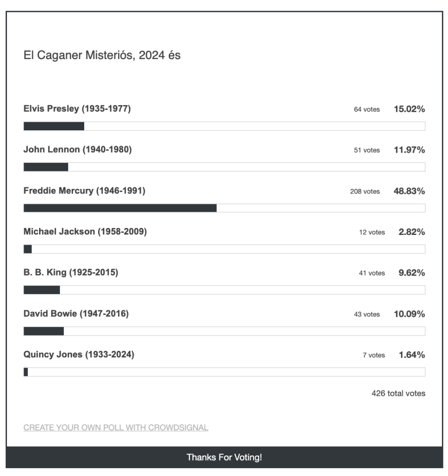
Task: Click the 48.83% percentage value
Action: [409, 191]
